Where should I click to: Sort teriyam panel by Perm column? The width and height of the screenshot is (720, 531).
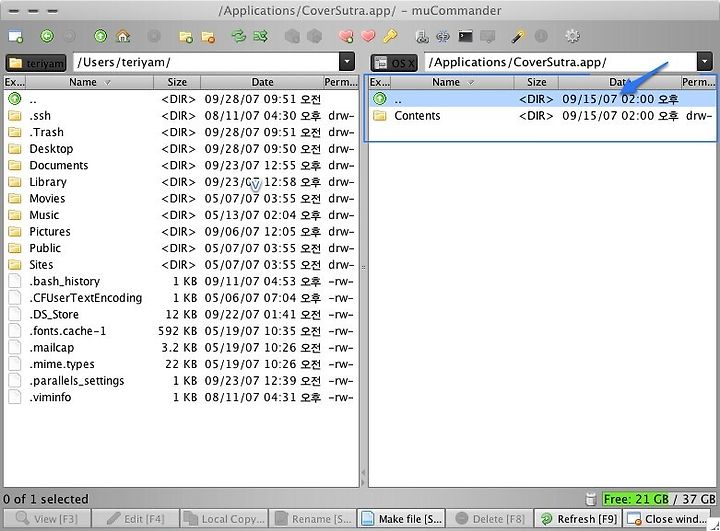pyautogui.click(x=341, y=82)
